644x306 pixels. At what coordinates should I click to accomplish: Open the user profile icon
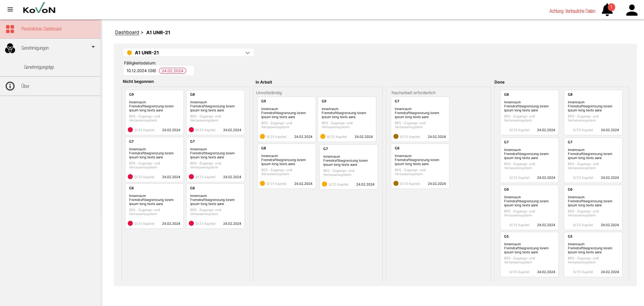(632, 10)
